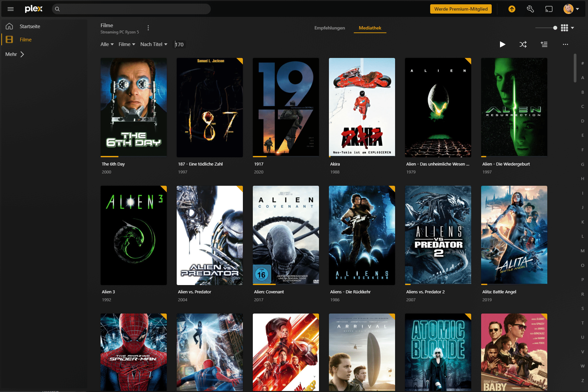The image size is (588, 392).
Task: Jump to letter M in index
Action: 583,251
